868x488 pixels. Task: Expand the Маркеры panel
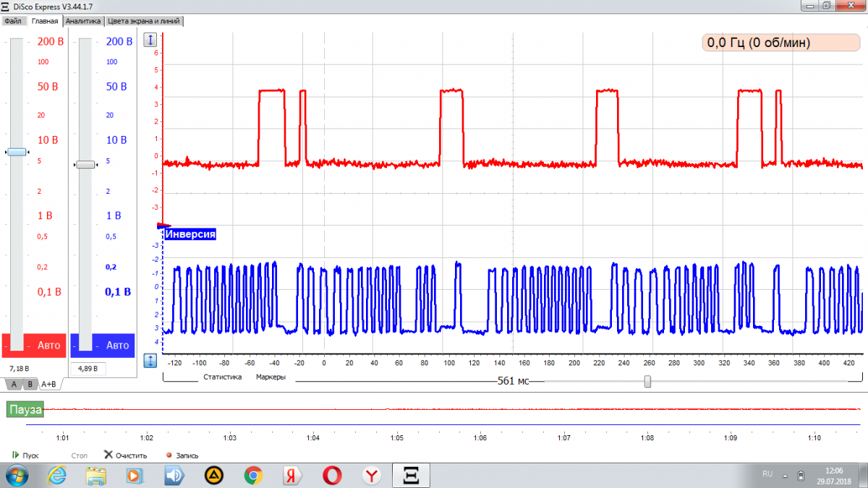click(x=271, y=377)
